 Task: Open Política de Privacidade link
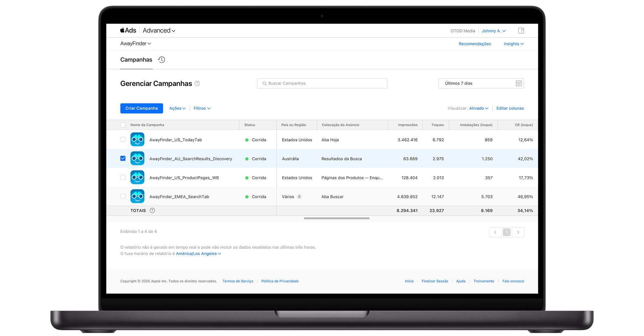280,281
